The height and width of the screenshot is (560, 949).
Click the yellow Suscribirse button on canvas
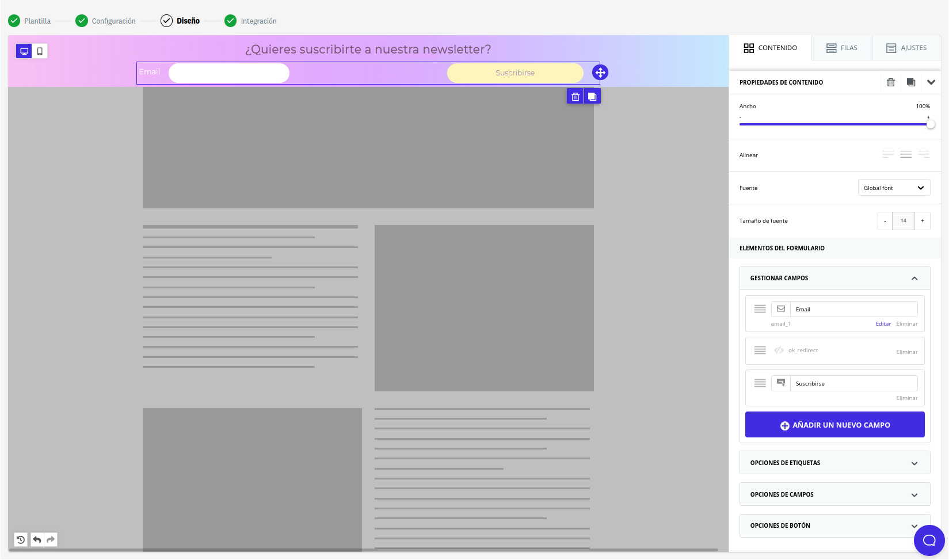(x=515, y=73)
